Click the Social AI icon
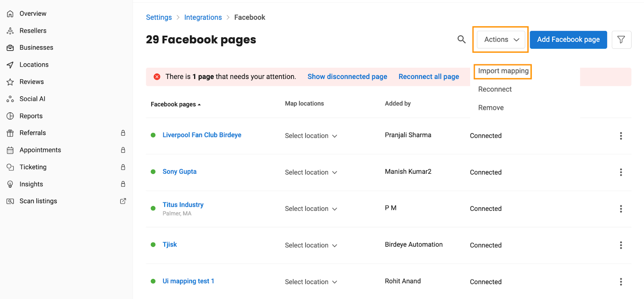 point(10,99)
